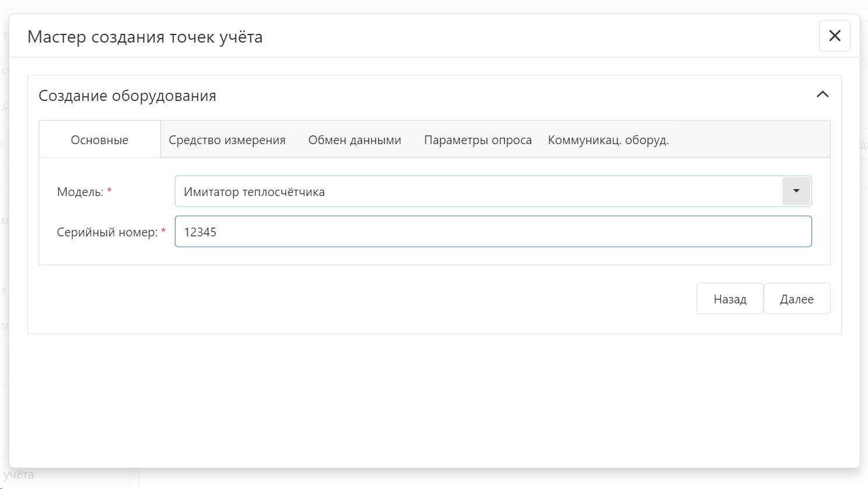
Task: Go to the Параметры опроса tab
Action: 477,140
